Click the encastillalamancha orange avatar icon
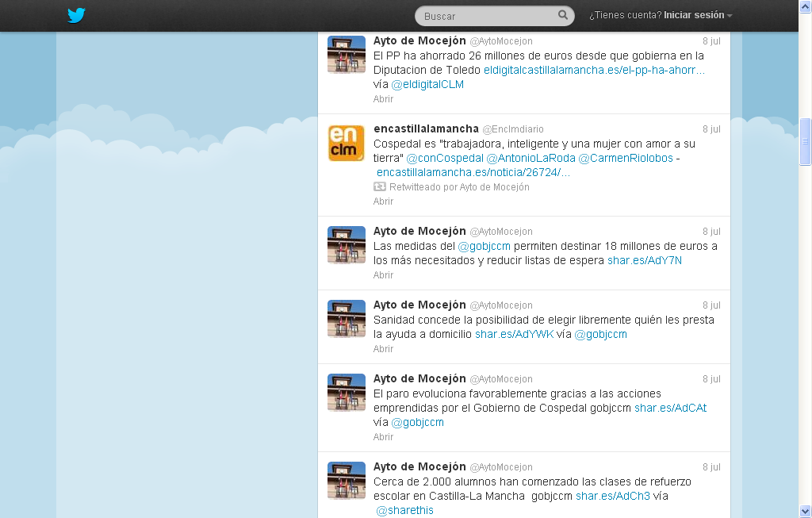Viewport: 812px width, 518px height. coord(347,143)
